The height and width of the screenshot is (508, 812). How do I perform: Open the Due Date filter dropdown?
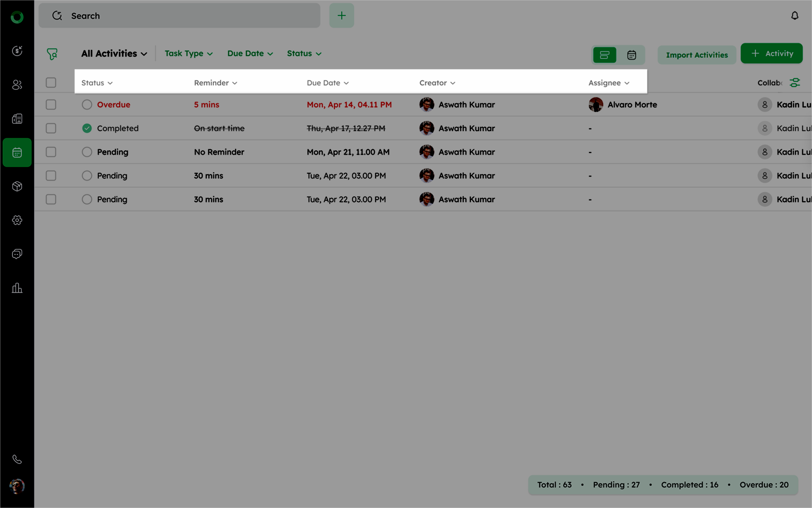coord(250,54)
